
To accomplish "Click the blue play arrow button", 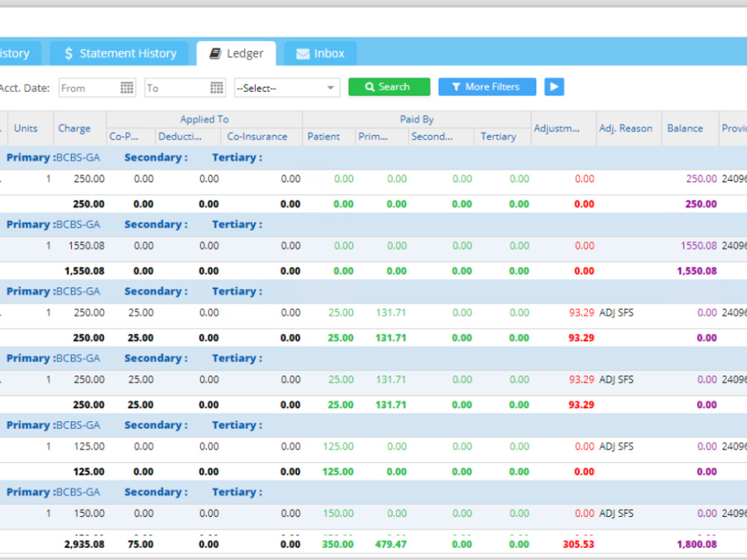I will (x=554, y=87).
